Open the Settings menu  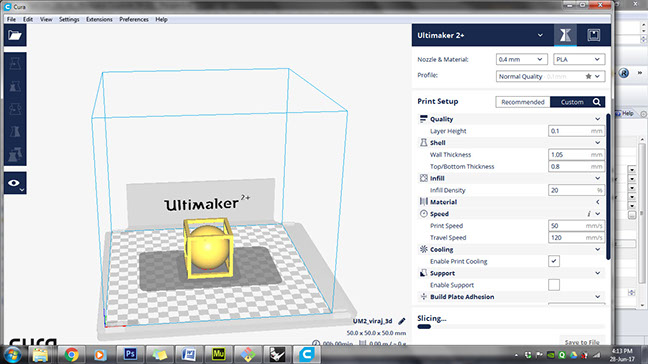pyautogui.click(x=69, y=19)
